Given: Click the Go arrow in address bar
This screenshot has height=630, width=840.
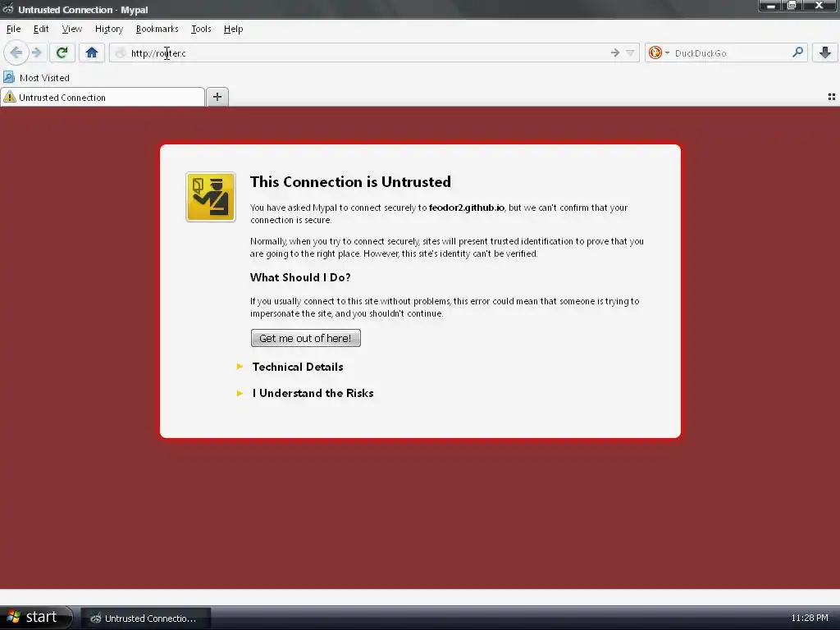Looking at the screenshot, I should pos(615,52).
